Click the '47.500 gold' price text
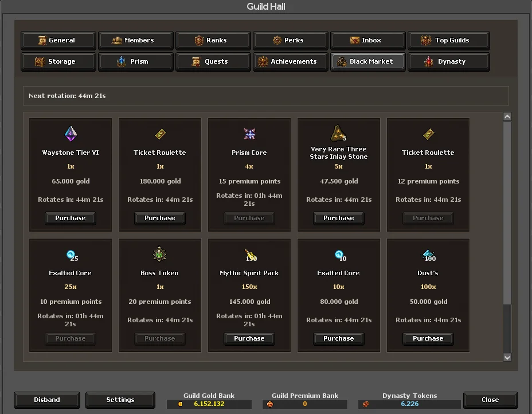This screenshot has width=532, height=414. [x=339, y=181]
